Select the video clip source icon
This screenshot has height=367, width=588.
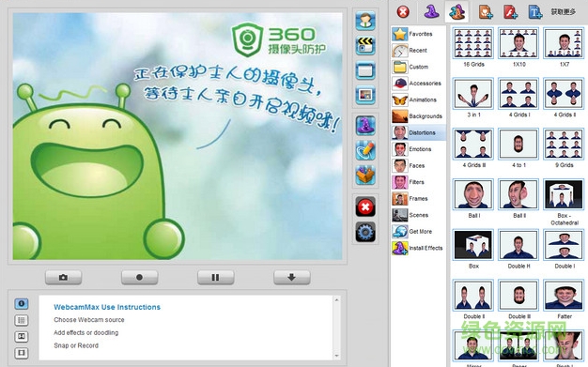[x=365, y=46]
